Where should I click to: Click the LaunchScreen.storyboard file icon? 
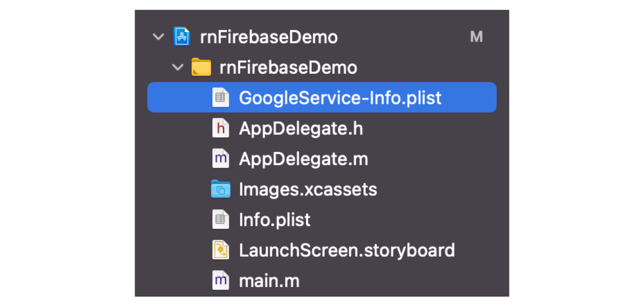pos(221,250)
